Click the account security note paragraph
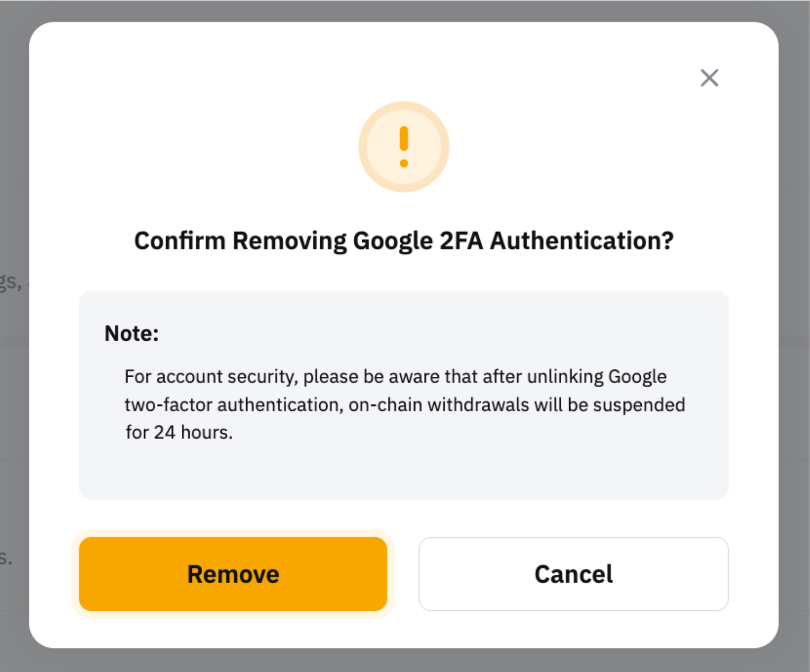This screenshot has width=810, height=672. (403, 404)
